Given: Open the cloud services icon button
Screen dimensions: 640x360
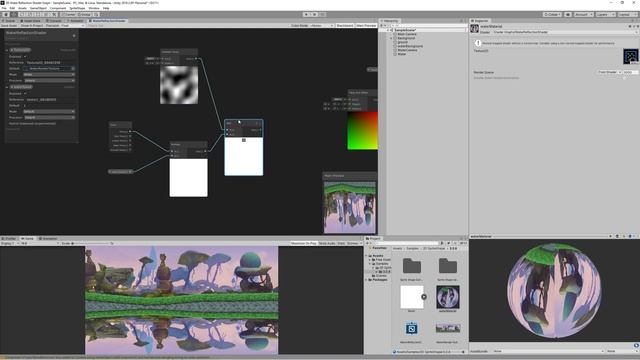Looking at the screenshot, I should click(568, 14).
